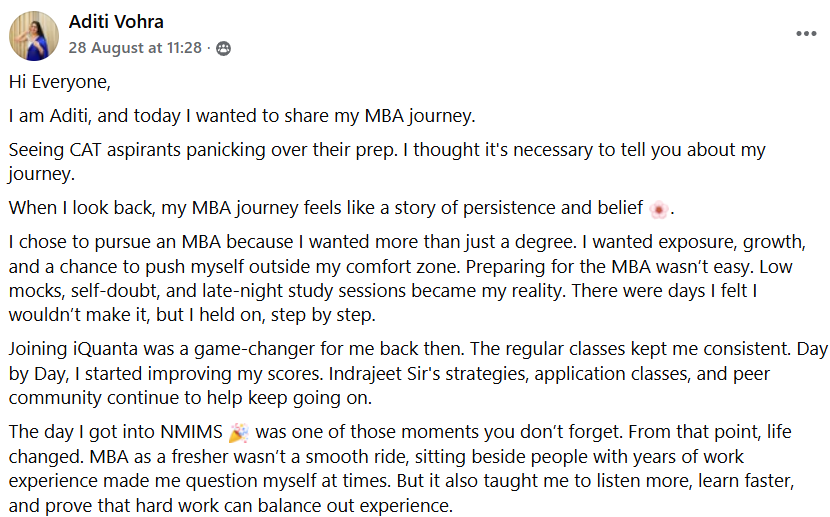Screen dimensions: 830x517
Task: Click the audience privacy icon beside timestamp
Action: pyautogui.click(x=223, y=48)
